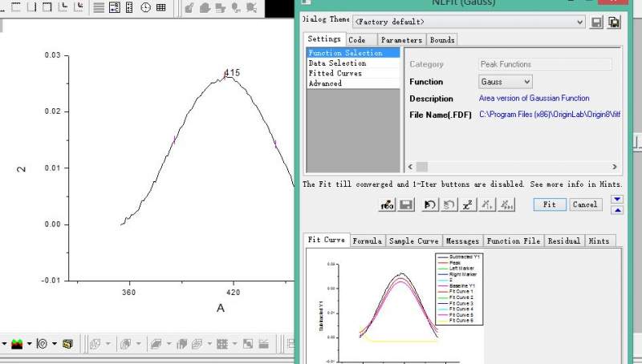Switch to the Bounds tab
The height and width of the screenshot is (364, 642).
[x=442, y=39]
